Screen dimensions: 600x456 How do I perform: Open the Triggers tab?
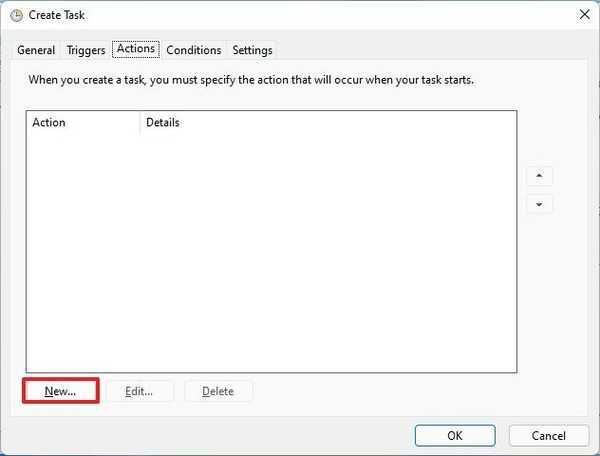[86, 50]
